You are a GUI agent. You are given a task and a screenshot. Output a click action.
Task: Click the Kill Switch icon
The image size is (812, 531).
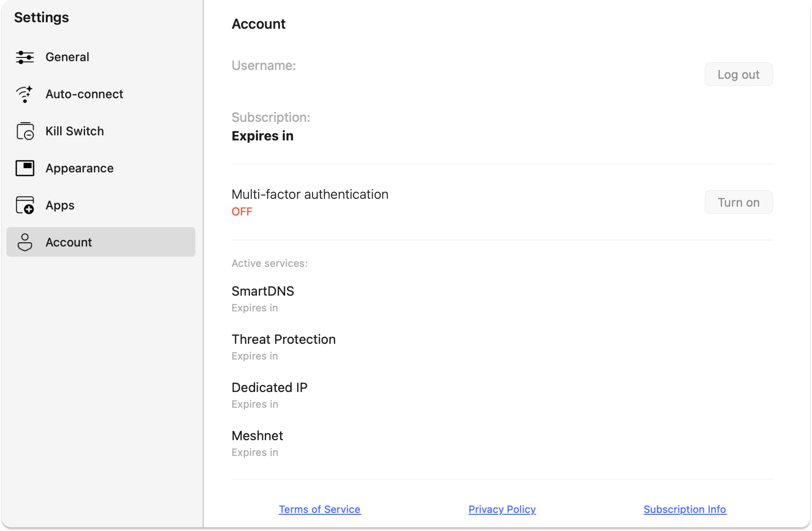point(25,131)
